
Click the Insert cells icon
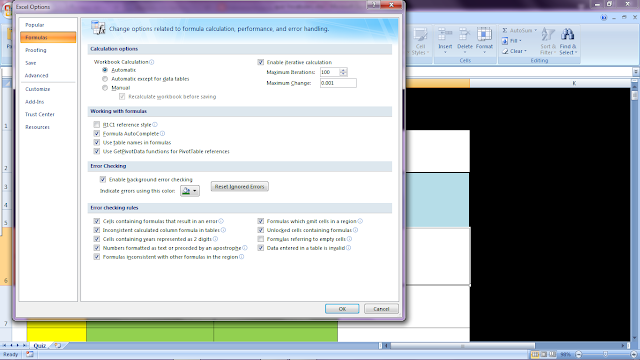coord(445,34)
